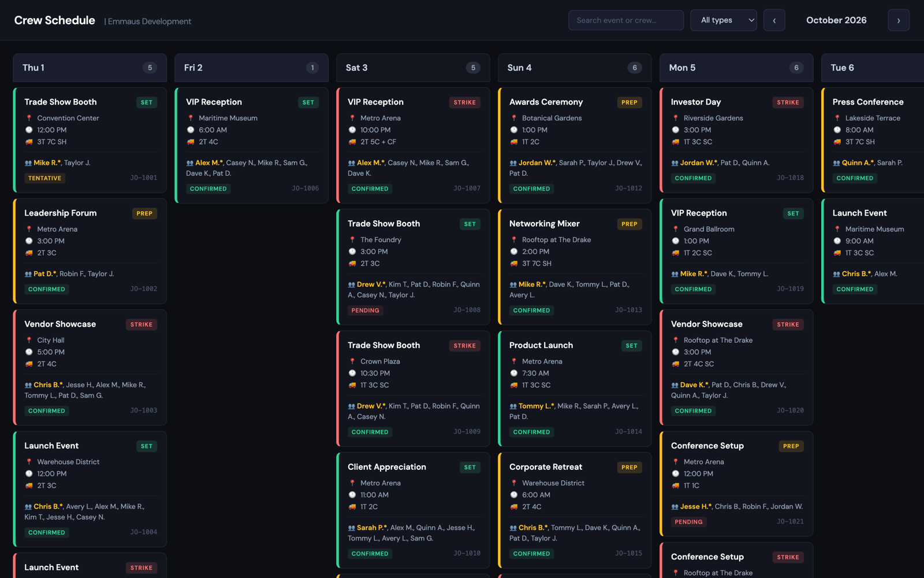Select the Sat 3 day column header
The height and width of the screenshot is (578, 924).
pos(413,68)
